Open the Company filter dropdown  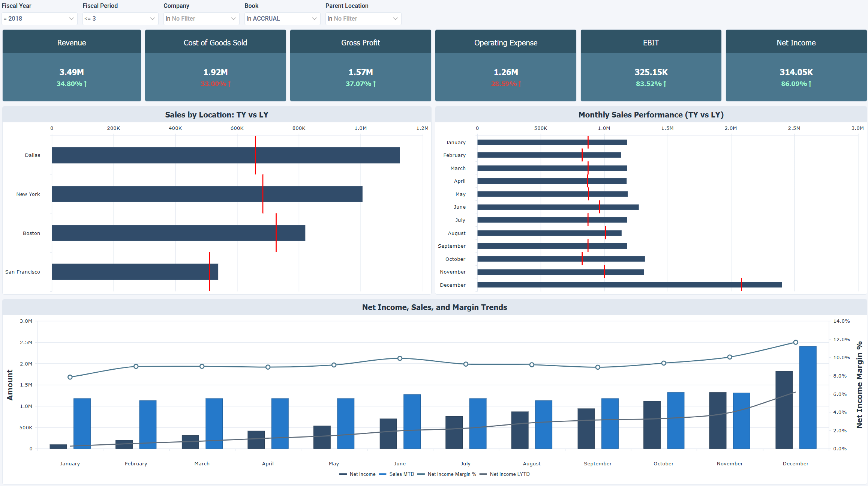201,18
